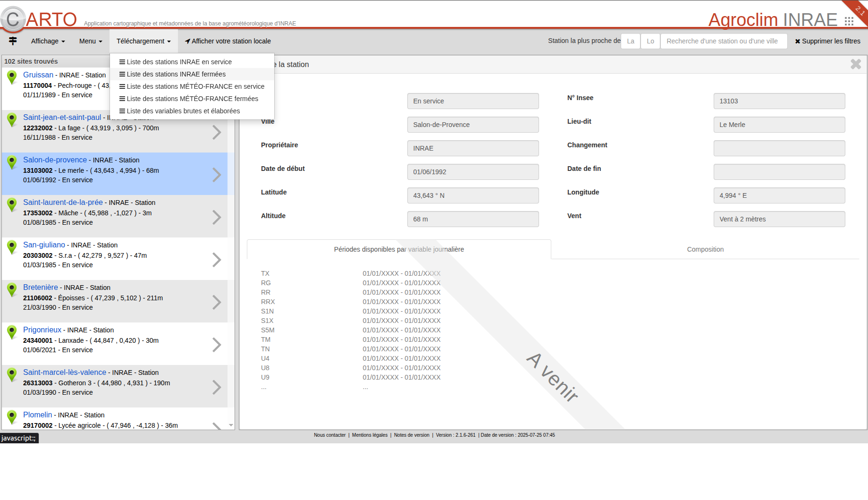
Task: Open the Menu dropdown
Action: coord(91,41)
